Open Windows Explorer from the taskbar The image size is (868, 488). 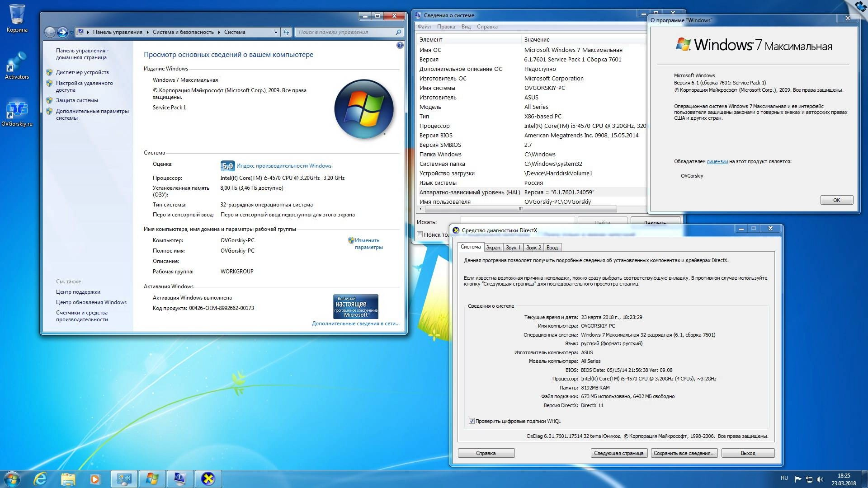click(68, 479)
